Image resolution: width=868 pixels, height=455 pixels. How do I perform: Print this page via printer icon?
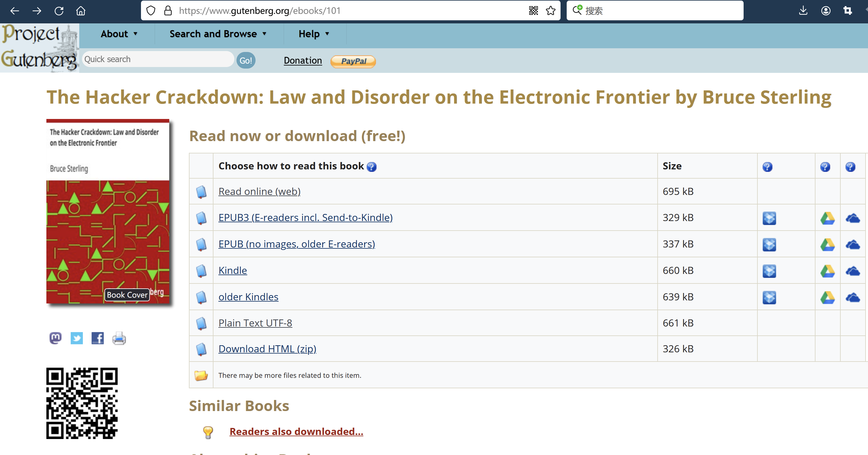(119, 338)
